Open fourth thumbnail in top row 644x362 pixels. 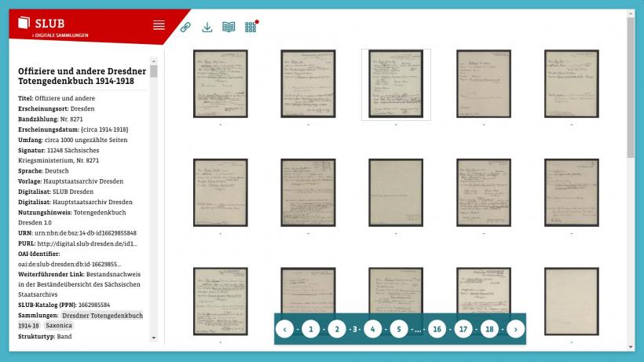(x=484, y=84)
